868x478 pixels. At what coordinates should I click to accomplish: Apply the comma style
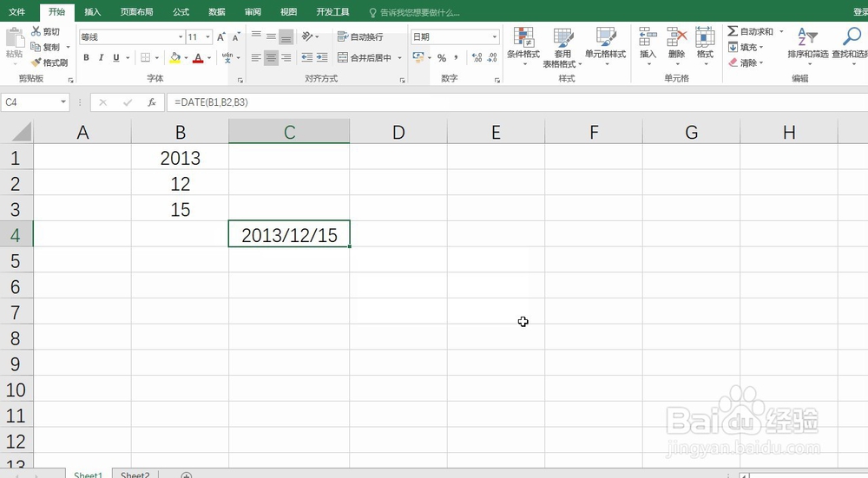tap(456, 57)
